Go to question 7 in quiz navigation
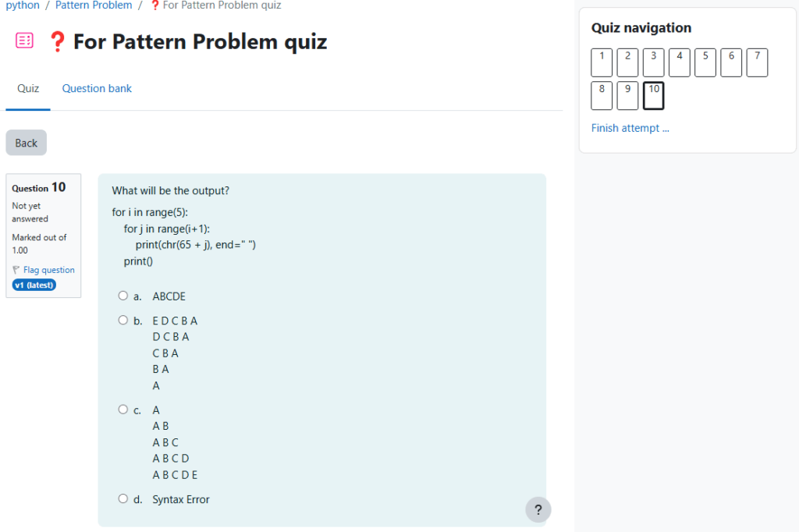This screenshot has width=799, height=532. point(757,62)
